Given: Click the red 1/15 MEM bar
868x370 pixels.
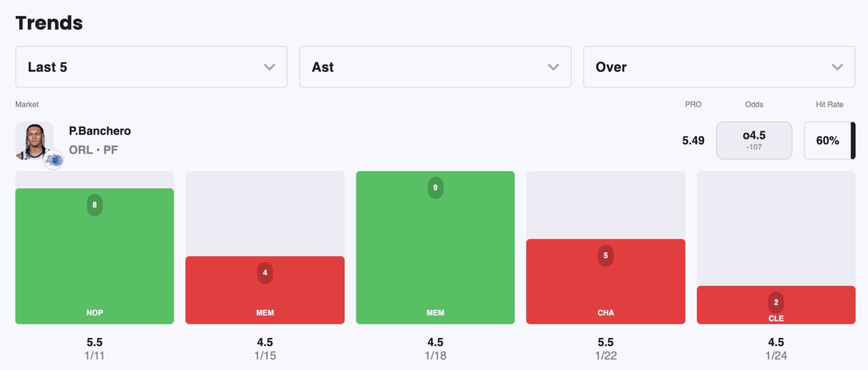Looking at the screenshot, I should coord(265,296).
